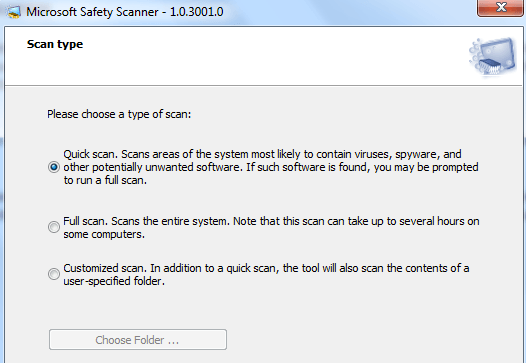Close the Microsoft Safety Scanner window
The image size is (526, 363).
click(500, 7)
